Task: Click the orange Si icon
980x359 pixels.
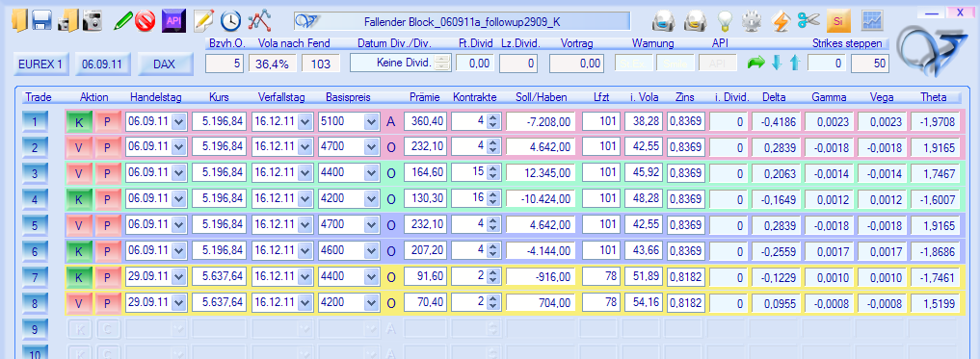Action: click(838, 21)
